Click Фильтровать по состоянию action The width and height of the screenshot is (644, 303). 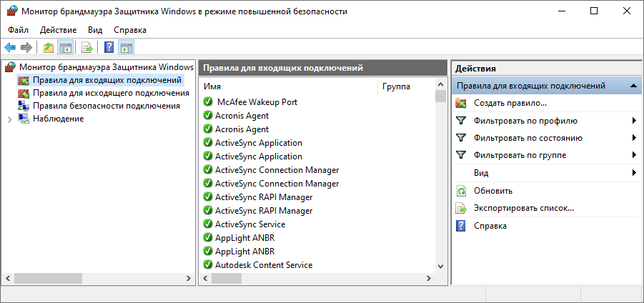pos(527,138)
